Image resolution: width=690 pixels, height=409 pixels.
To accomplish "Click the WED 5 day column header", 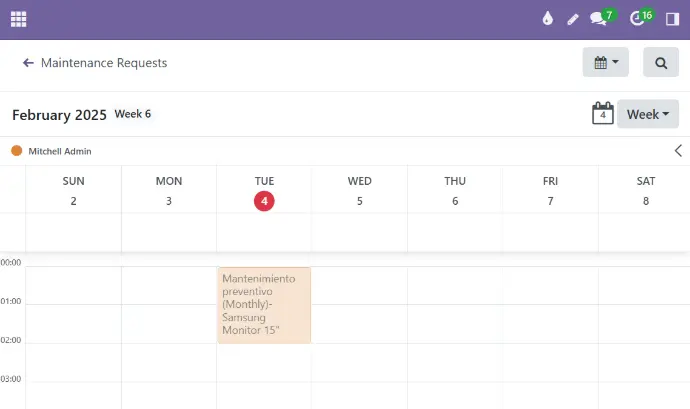I will [x=359, y=191].
